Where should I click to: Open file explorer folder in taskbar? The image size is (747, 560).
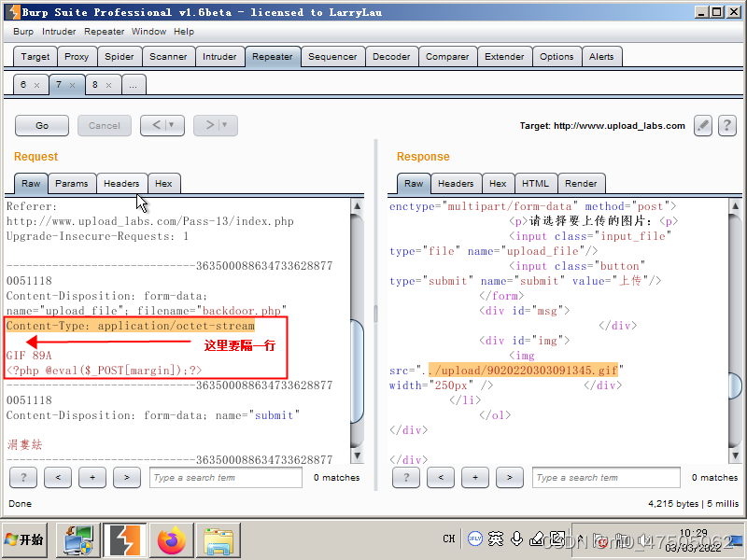(x=218, y=540)
